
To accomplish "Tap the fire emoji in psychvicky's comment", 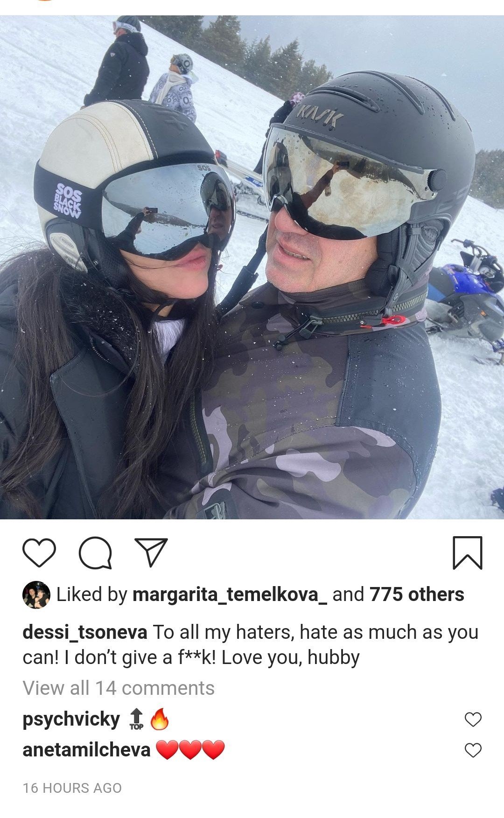I will tap(159, 719).
